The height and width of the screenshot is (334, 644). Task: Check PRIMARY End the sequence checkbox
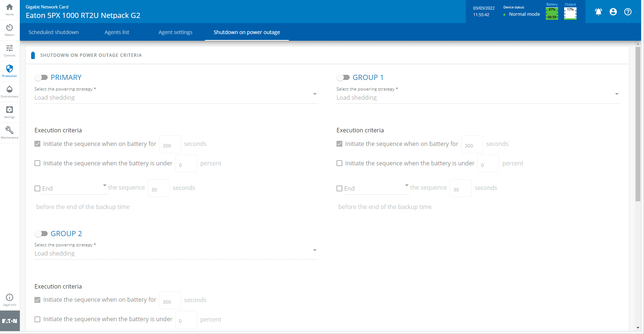37,188
